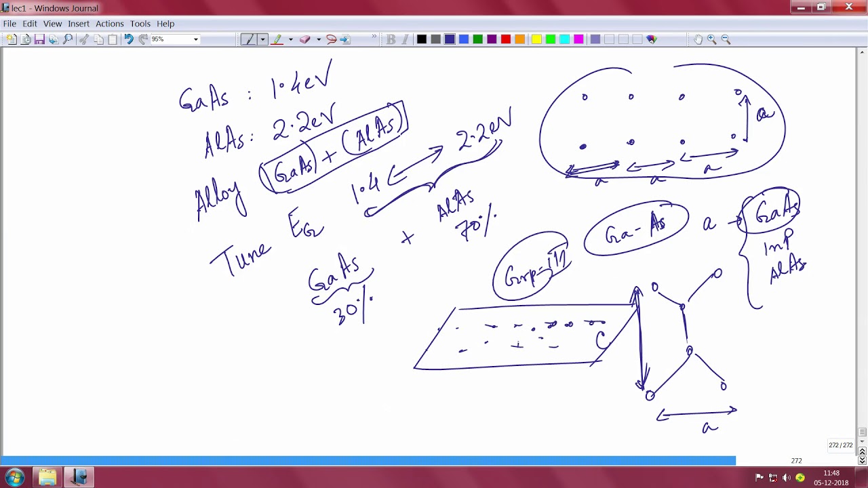Open the Windows Start menu
This screenshot has height=488, width=868.
14,477
